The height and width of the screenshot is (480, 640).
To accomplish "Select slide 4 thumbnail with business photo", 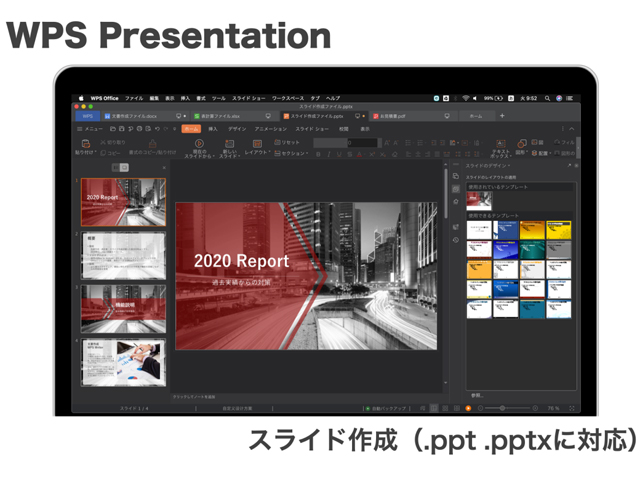I will [x=124, y=362].
